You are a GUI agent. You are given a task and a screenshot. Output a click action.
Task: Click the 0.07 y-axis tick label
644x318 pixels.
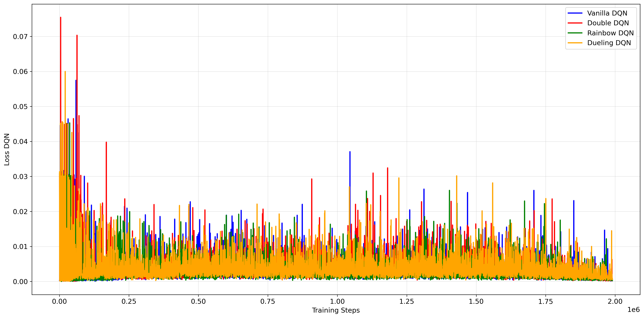(20, 37)
